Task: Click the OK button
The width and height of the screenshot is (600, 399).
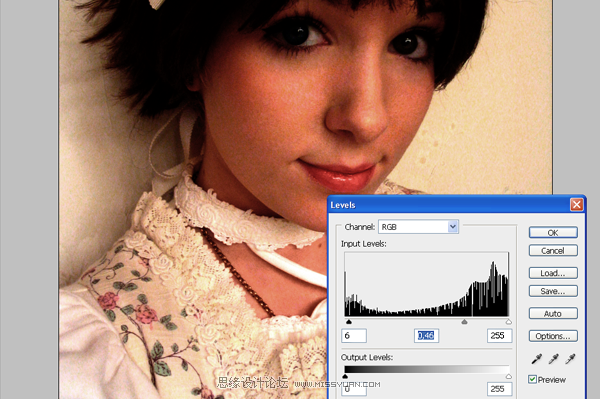Action: pyautogui.click(x=553, y=233)
